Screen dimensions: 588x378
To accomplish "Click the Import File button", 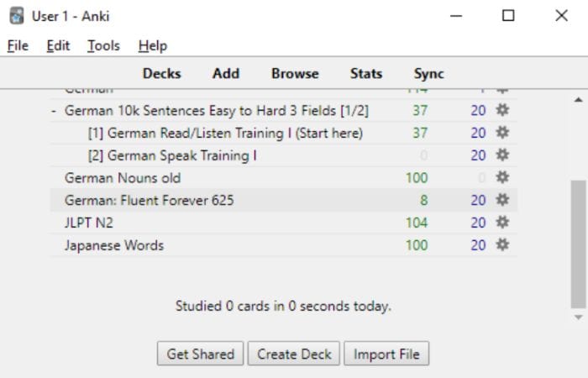I will tap(386, 354).
